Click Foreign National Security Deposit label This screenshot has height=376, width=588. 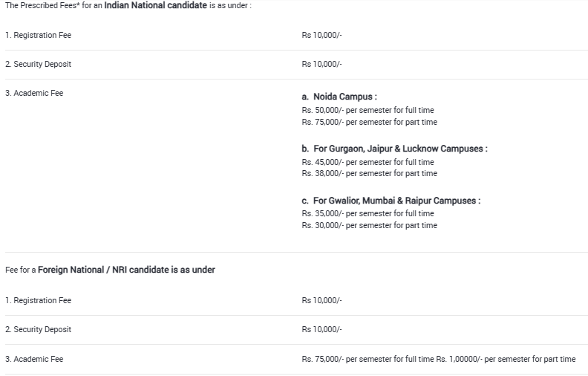[38, 329]
